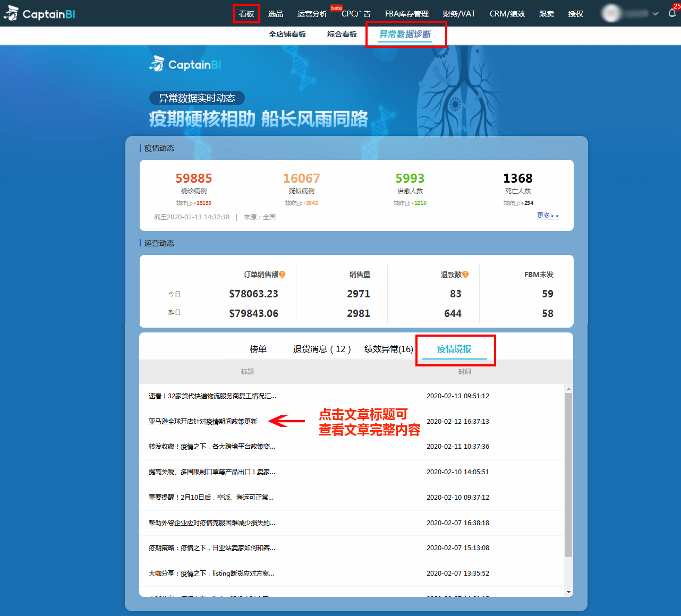Open article 帮助外贸企业应对疫情克服困难减少损失的
This screenshot has width=681, height=616.
click(x=212, y=523)
